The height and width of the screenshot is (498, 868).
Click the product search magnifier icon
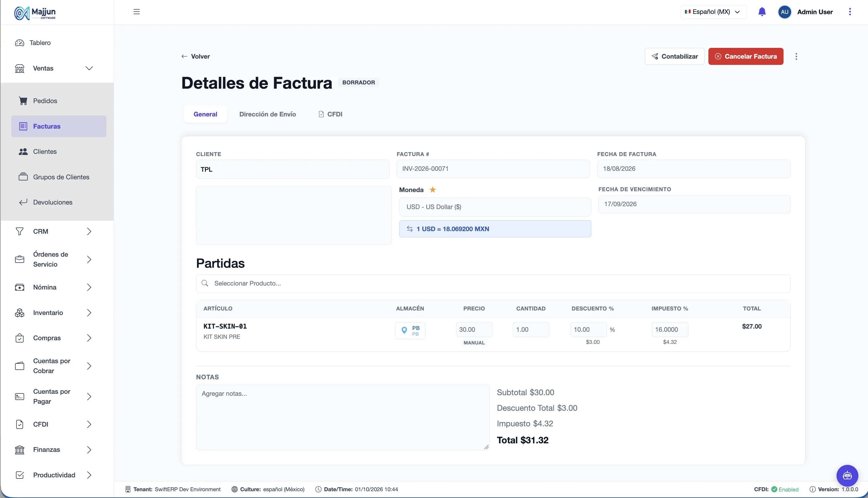point(205,283)
